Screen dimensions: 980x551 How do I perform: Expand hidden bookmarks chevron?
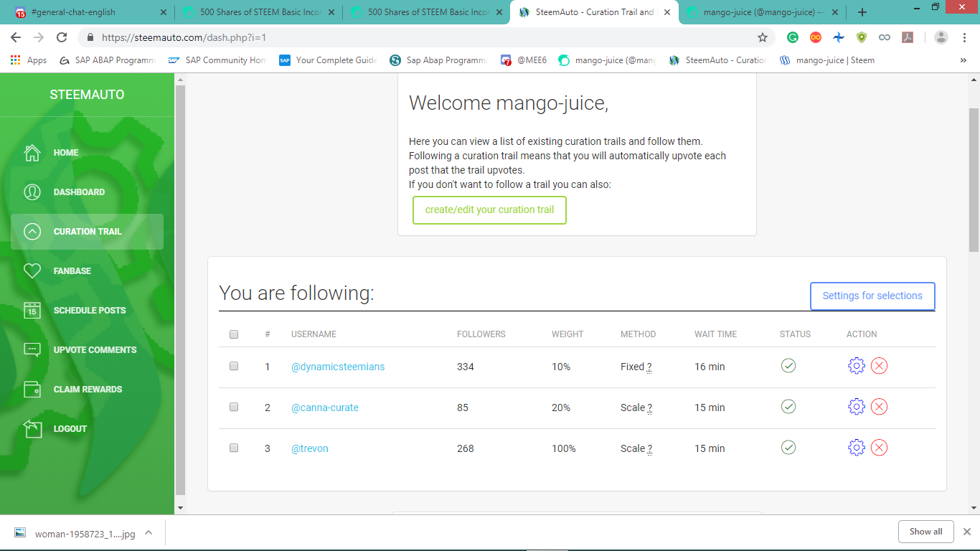pyautogui.click(x=963, y=60)
